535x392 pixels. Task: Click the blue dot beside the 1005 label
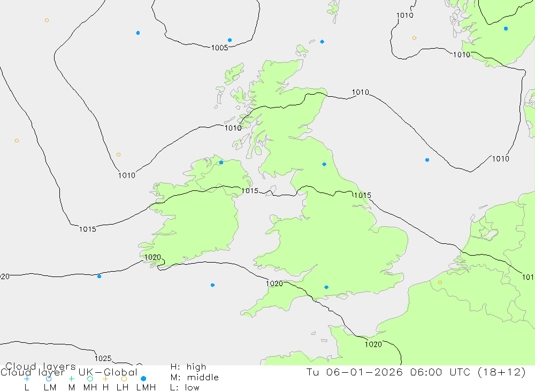pyautogui.click(x=230, y=40)
